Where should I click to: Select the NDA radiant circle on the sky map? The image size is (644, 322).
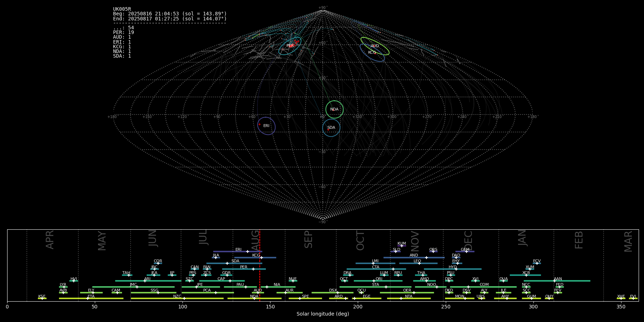tap(335, 109)
